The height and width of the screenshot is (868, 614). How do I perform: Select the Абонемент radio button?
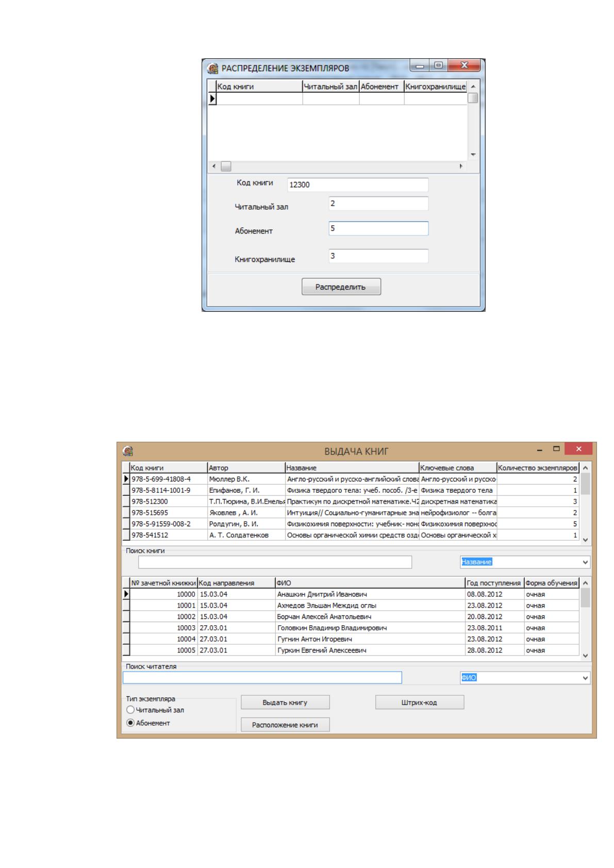130,723
